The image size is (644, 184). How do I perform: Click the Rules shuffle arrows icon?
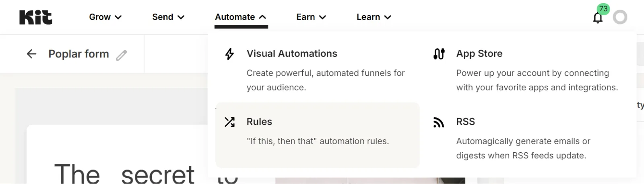[229, 122]
